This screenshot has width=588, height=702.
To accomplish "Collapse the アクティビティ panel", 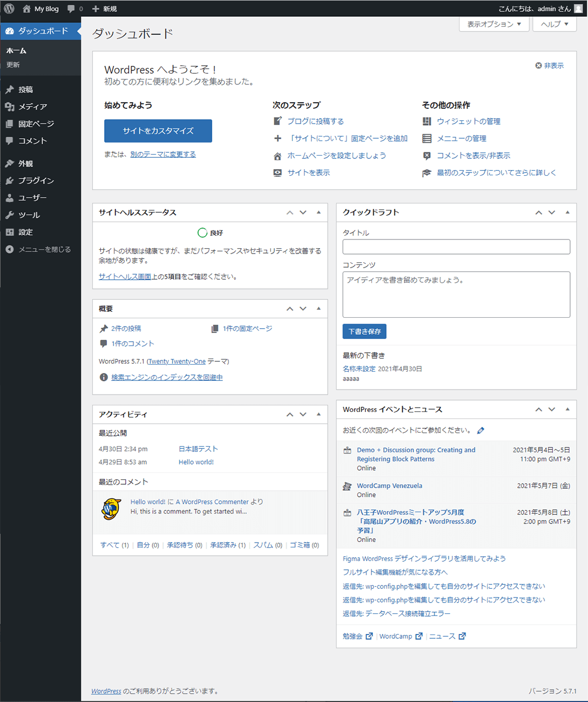I will (318, 414).
